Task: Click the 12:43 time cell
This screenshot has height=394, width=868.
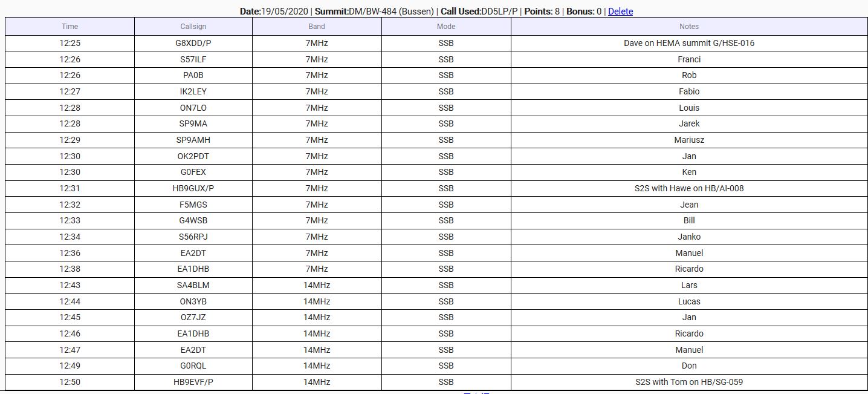Action: (70, 285)
